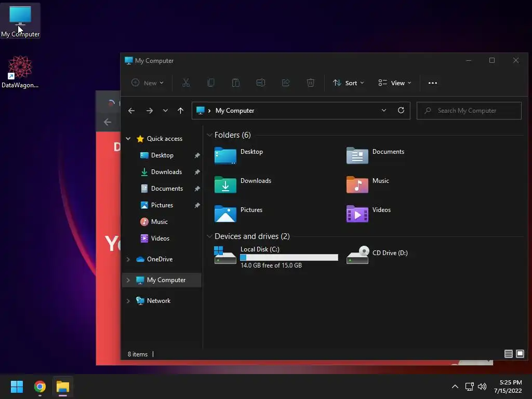Switch to details view using status bar icon
The width and height of the screenshot is (532, 399).
click(x=508, y=354)
